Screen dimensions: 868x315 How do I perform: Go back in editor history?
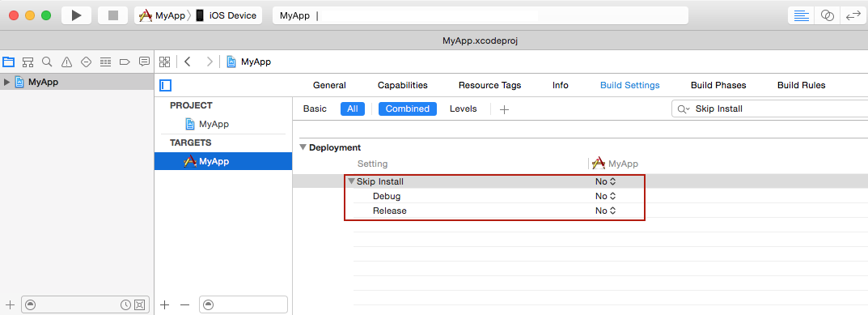(x=187, y=62)
